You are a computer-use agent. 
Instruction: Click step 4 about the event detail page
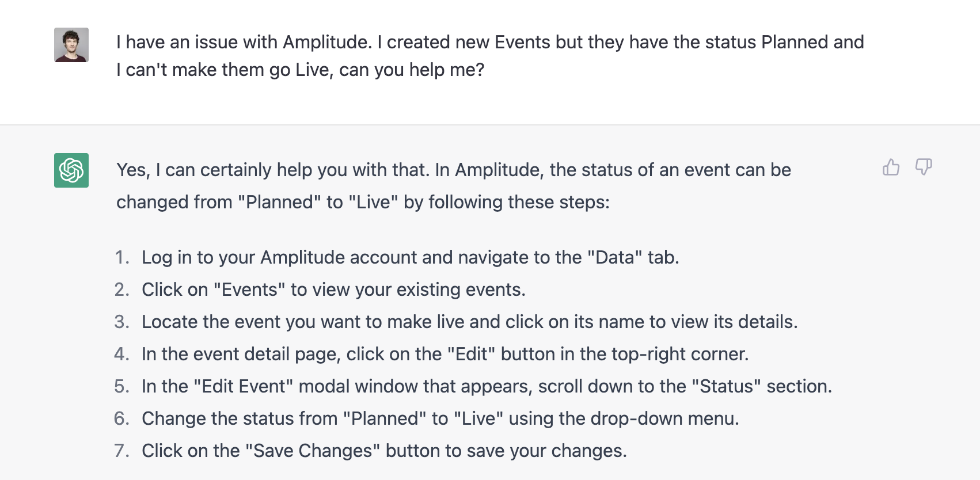tap(445, 354)
